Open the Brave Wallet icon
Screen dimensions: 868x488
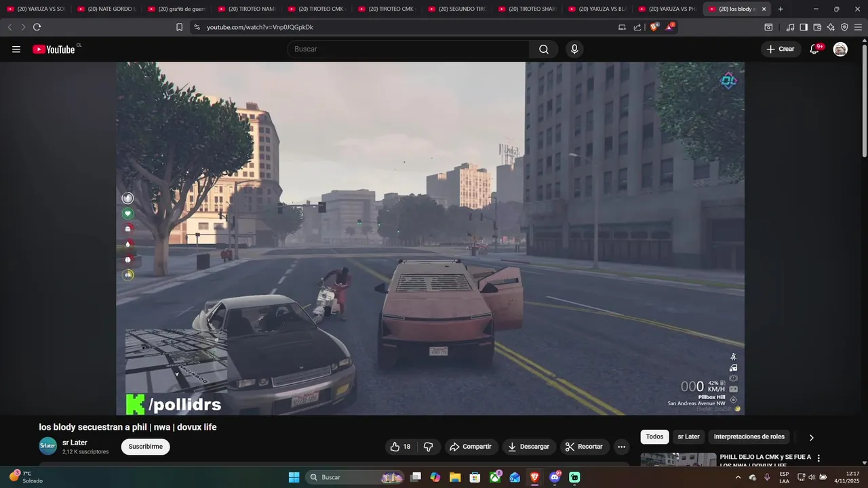[x=817, y=27]
